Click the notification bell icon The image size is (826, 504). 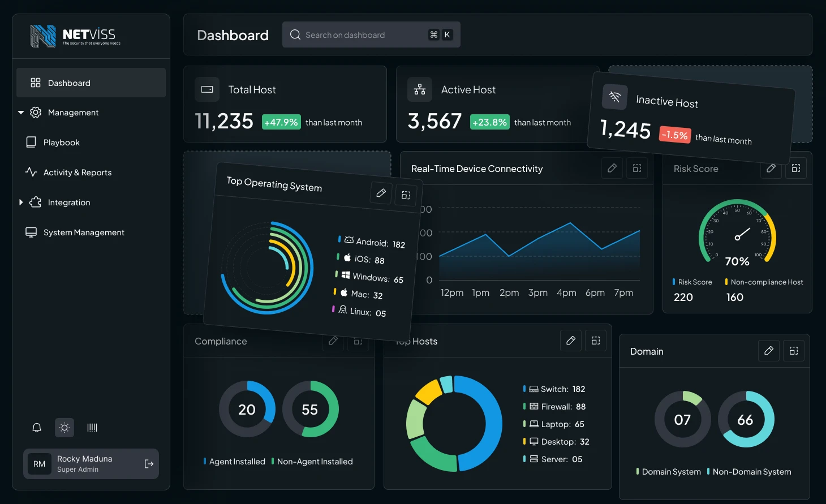[37, 428]
